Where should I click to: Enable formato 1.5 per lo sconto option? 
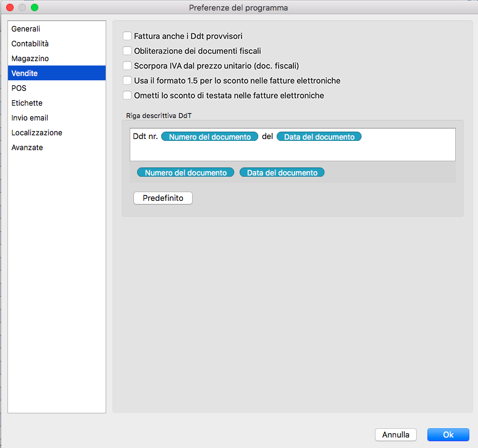(127, 81)
